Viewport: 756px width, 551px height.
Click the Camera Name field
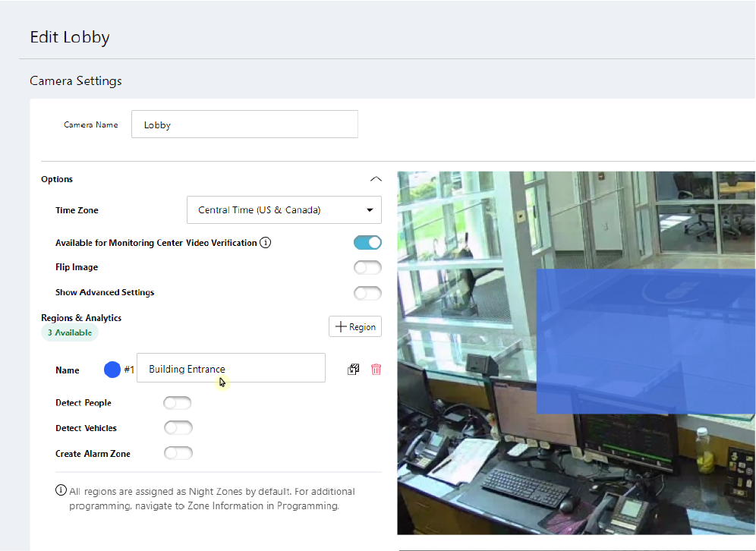point(244,125)
